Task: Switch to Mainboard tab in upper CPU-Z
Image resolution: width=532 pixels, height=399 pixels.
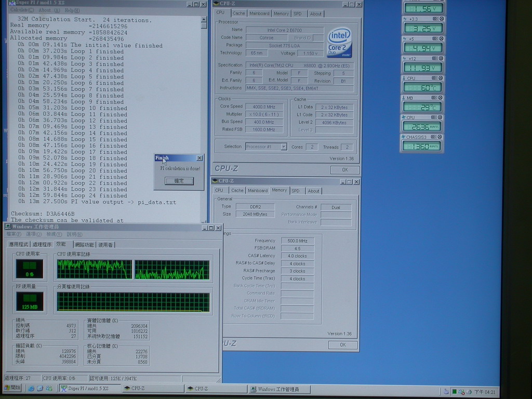Action: [259, 13]
